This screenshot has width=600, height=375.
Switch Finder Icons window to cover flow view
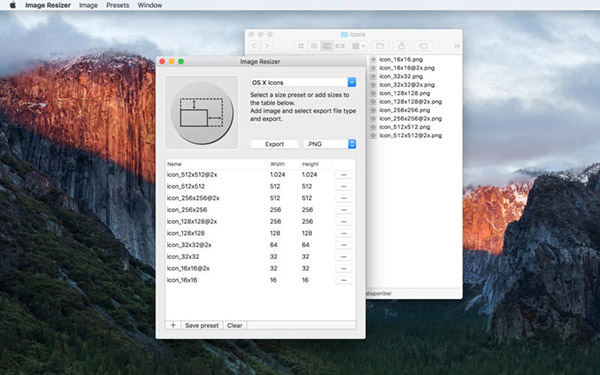pyautogui.click(x=339, y=46)
